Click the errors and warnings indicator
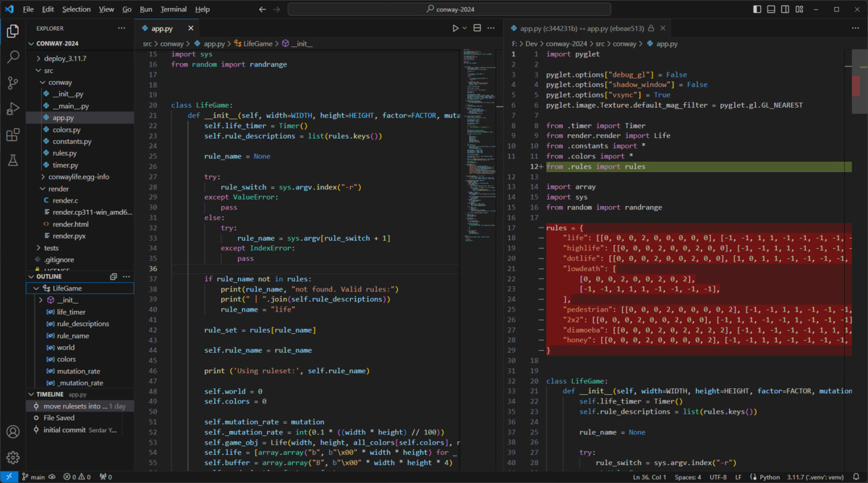The width and height of the screenshot is (868, 483). pyautogui.click(x=76, y=476)
